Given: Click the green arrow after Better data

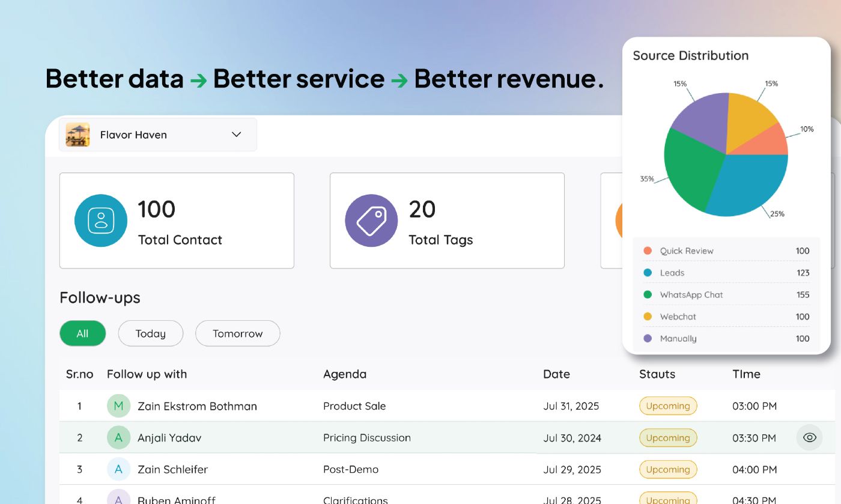Looking at the screenshot, I should 198,79.
